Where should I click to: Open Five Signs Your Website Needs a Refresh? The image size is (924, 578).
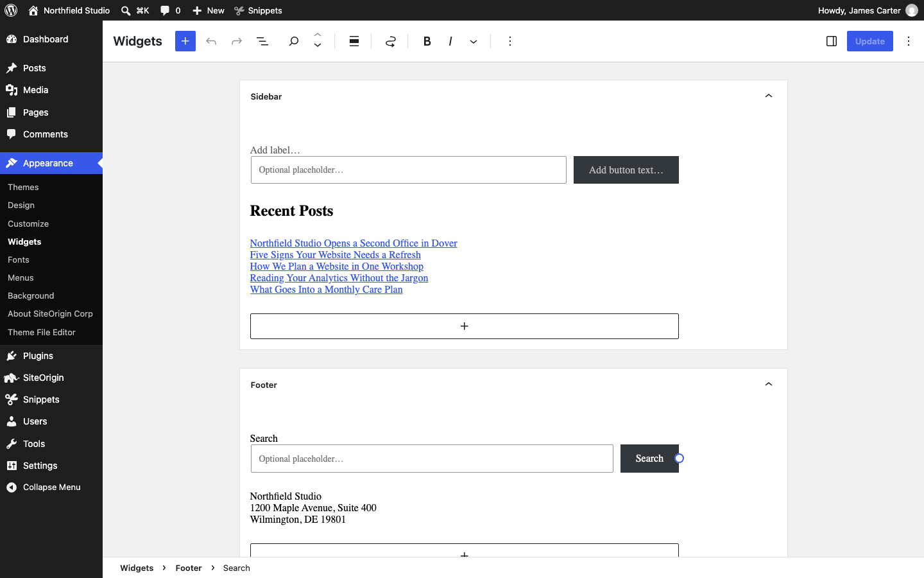point(336,255)
